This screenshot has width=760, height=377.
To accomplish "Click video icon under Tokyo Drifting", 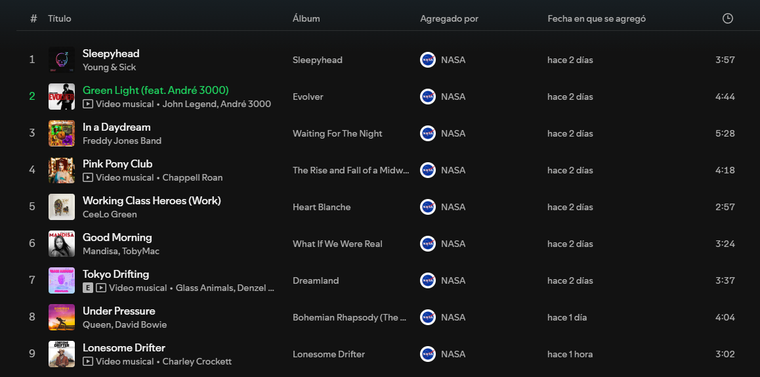I will click(x=101, y=288).
